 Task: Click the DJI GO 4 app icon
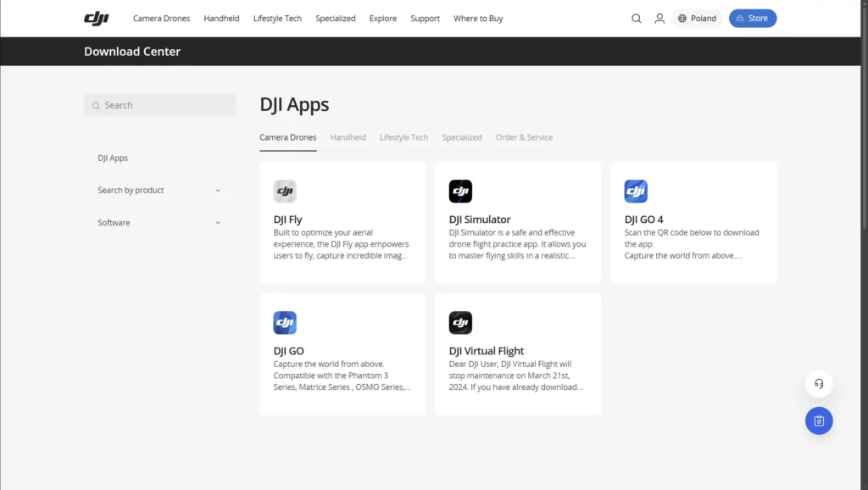coord(636,191)
